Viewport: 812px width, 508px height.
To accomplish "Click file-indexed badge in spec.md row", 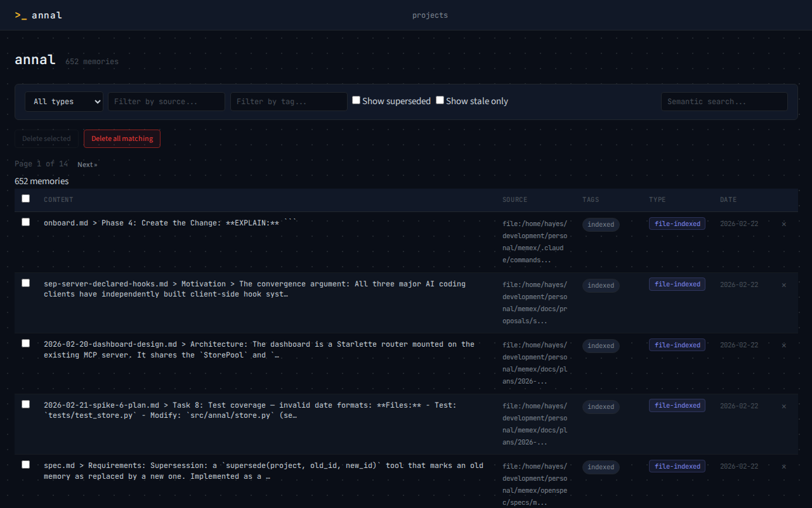I will [x=677, y=466].
